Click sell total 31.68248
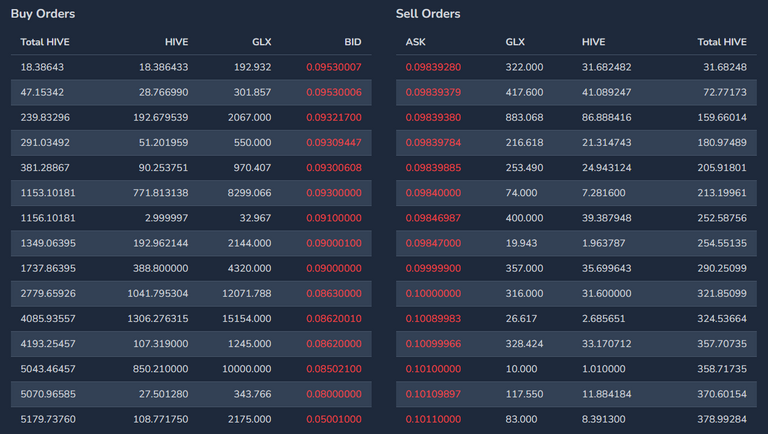 [x=725, y=67]
